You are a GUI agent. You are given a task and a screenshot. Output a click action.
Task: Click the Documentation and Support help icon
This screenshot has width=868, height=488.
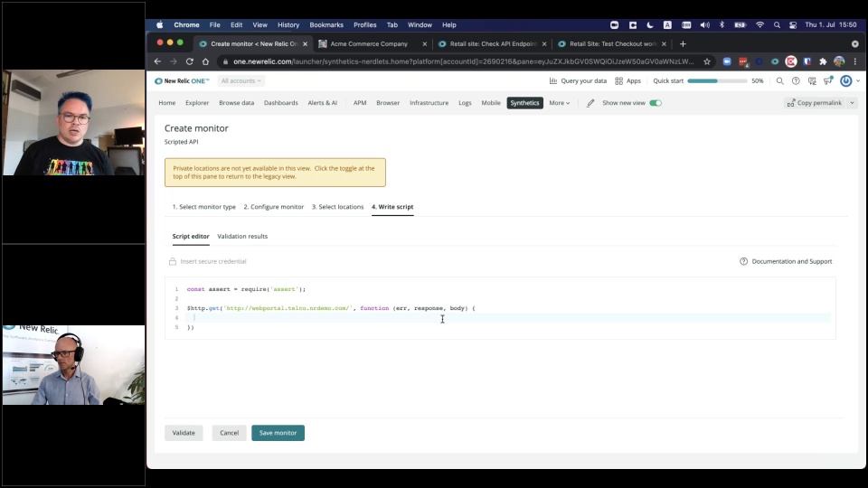pyautogui.click(x=743, y=261)
